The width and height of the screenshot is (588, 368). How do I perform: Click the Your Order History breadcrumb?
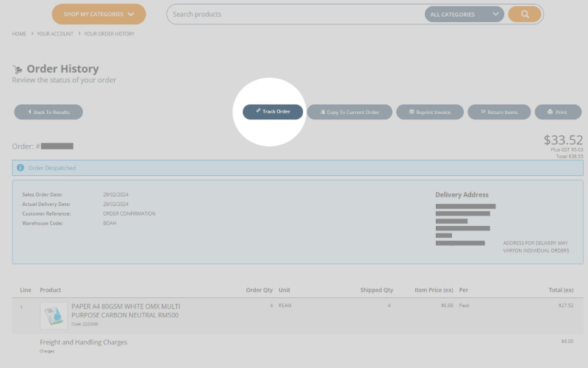point(109,34)
